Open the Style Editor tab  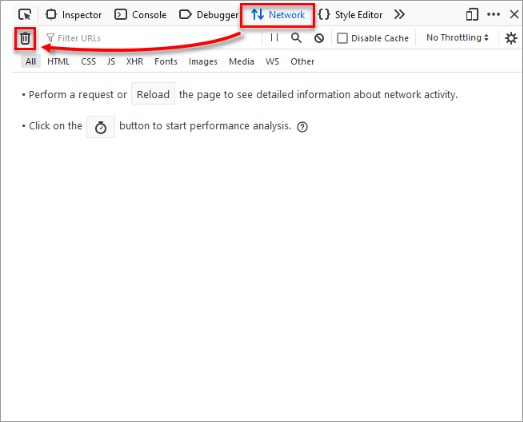pos(350,15)
